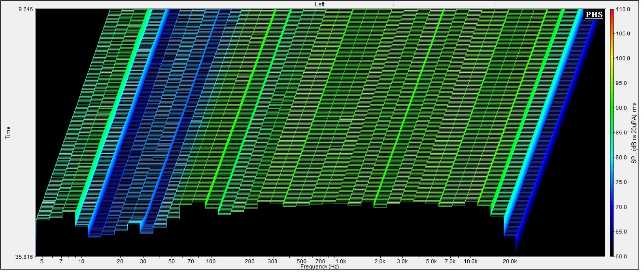The width and height of the screenshot is (644, 277).
Task: Click the "Left" channel title
Action: [320, 4]
